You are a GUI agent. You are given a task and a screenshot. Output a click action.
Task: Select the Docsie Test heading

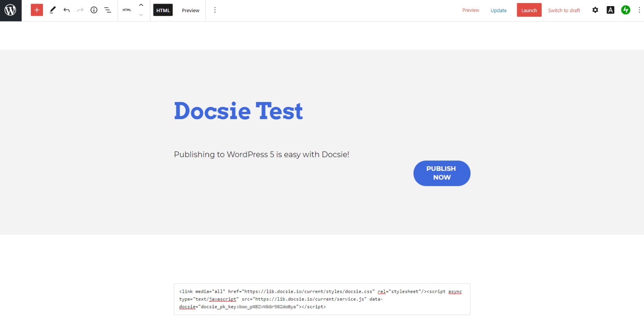(239, 111)
